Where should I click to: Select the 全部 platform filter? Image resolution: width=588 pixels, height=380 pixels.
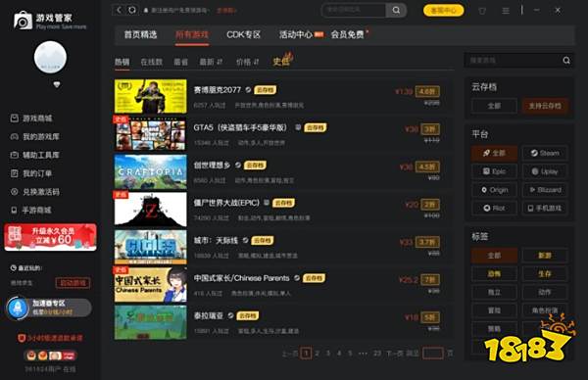coord(494,153)
